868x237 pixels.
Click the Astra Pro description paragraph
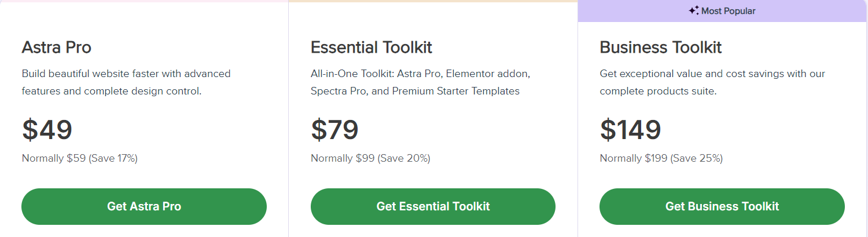coord(126,82)
